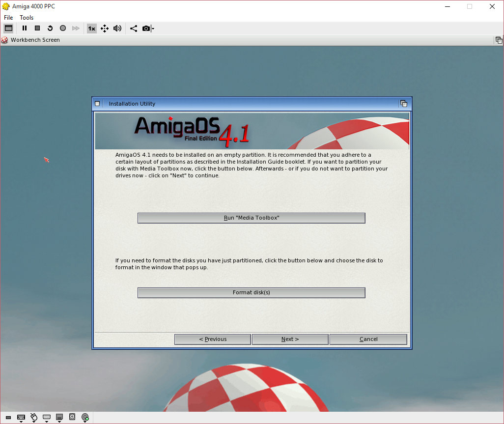504x424 pixels.
Task: Click the Installation Utility title bar
Action: pyautogui.click(x=251, y=104)
